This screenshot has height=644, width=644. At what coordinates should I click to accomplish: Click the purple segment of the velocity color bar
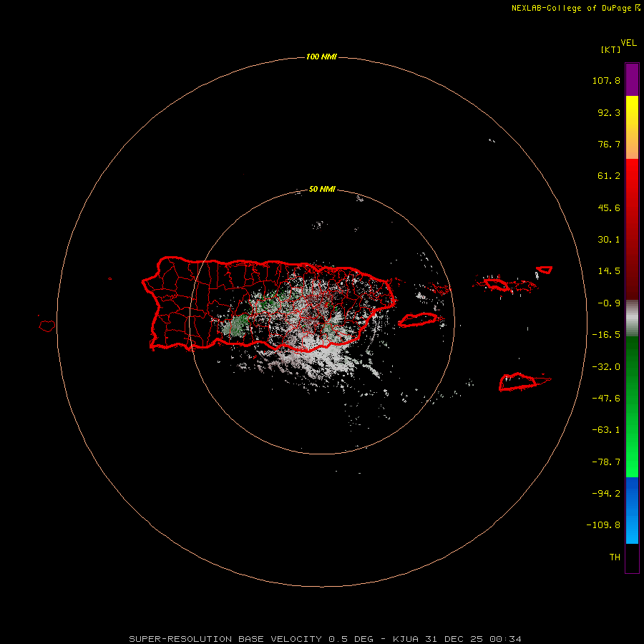(x=632, y=80)
